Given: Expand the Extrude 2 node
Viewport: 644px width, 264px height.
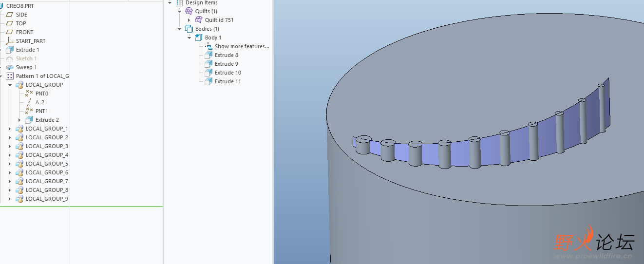Looking at the screenshot, I should pyautogui.click(x=19, y=120).
